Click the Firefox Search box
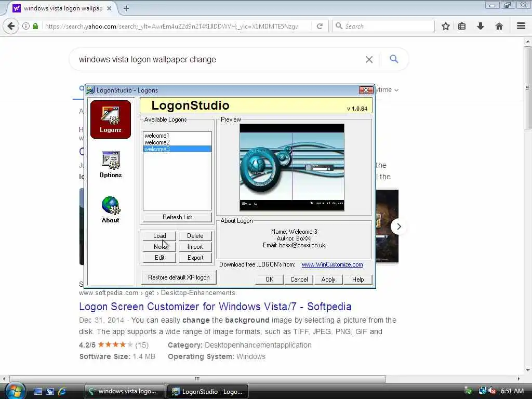Image resolution: width=532 pixels, height=399 pixels. pos(383,26)
